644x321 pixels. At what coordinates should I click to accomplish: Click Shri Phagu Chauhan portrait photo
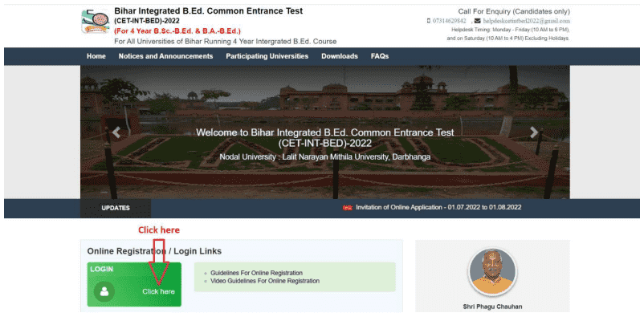click(x=491, y=270)
